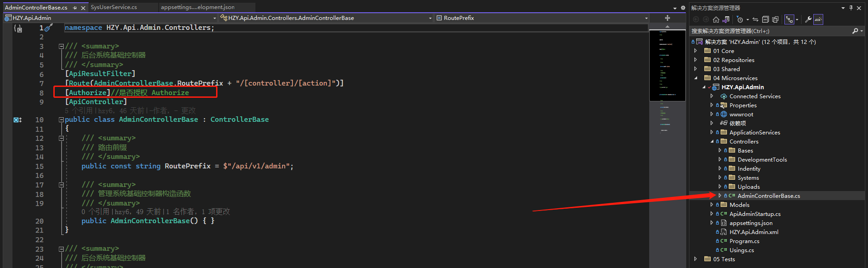Viewport: 868px width, 268px height.
Task: Collapse the Controllers folder node
Action: [712, 141]
